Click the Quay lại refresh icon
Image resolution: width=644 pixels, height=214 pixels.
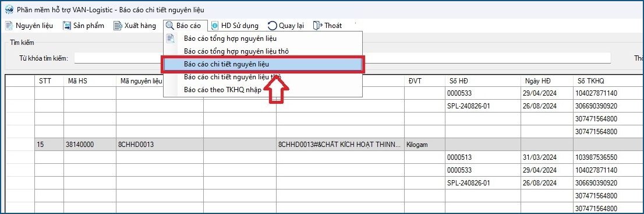tap(273, 26)
